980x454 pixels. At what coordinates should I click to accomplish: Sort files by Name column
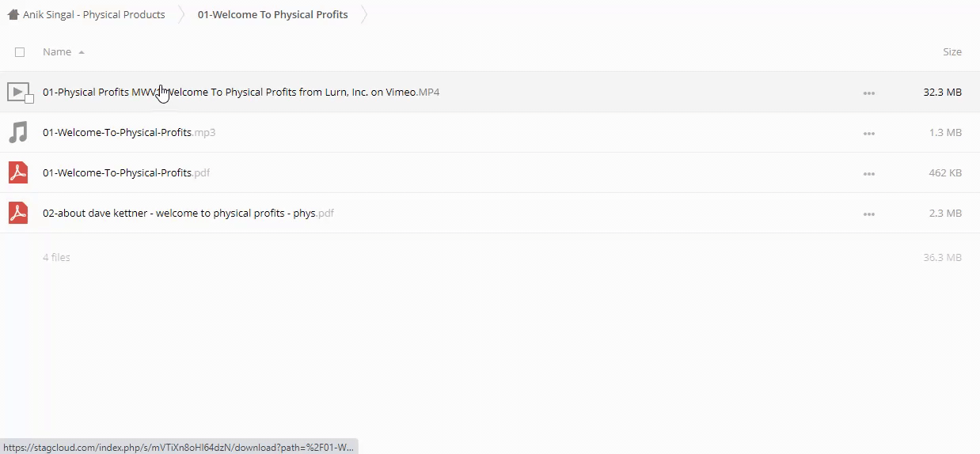(x=56, y=52)
